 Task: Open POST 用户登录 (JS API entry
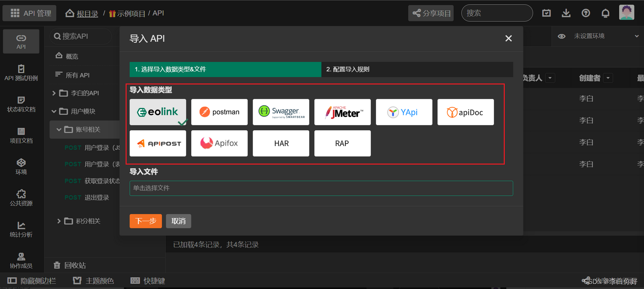coord(92,148)
